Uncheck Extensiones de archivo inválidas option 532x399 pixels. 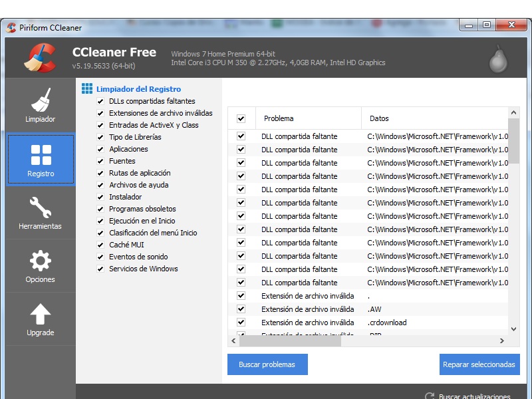pyautogui.click(x=100, y=113)
